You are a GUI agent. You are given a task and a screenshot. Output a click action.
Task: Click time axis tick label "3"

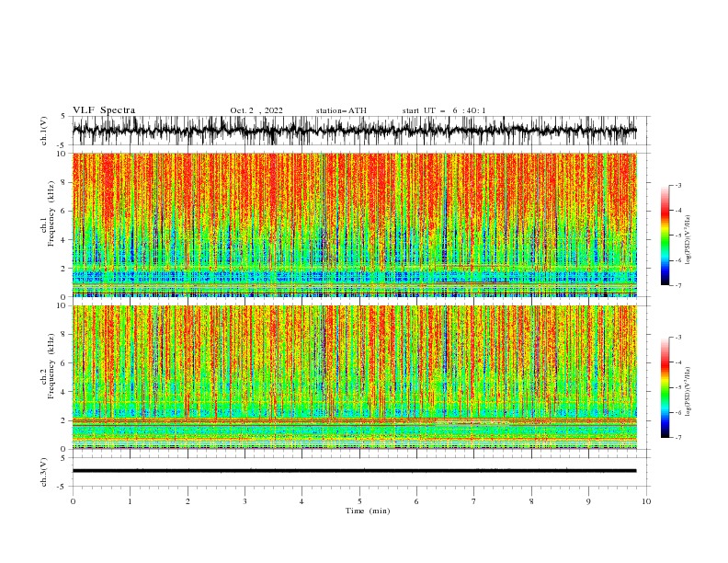245,501
